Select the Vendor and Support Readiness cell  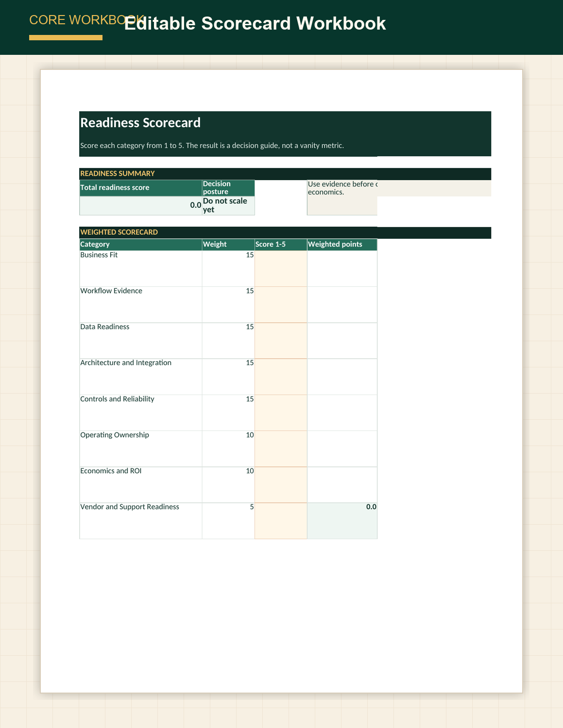141,521
